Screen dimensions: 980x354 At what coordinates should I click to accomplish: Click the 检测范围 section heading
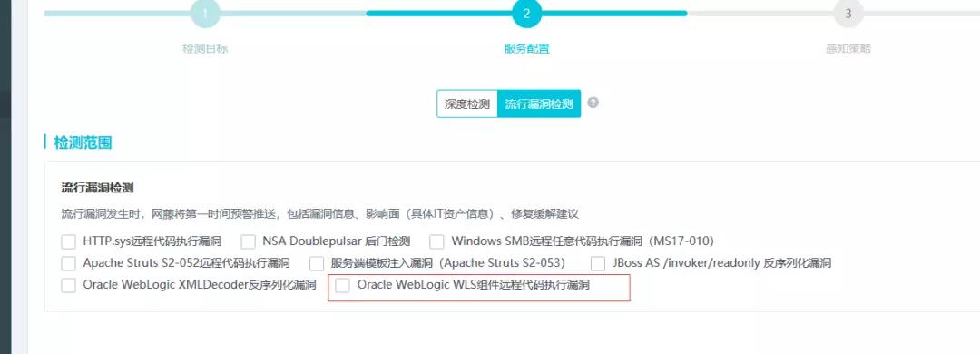83,143
